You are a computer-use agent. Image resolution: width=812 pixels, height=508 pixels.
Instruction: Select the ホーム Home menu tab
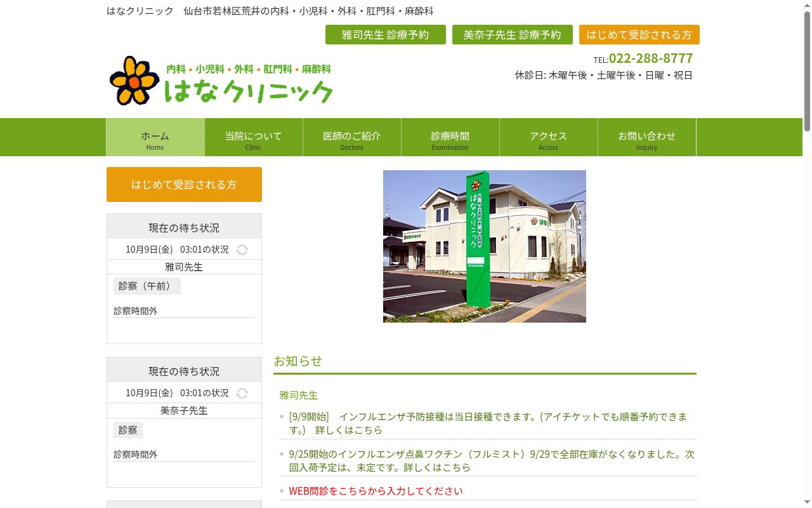click(155, 137)
